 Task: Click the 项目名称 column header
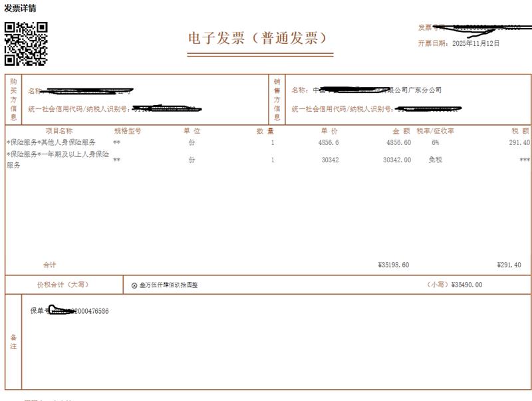click(x=59, y=131)
